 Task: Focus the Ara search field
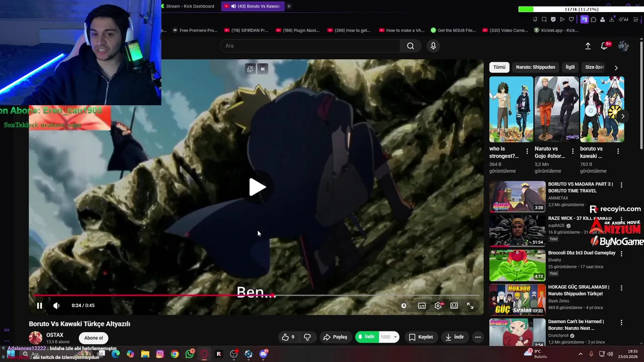pos(310,46)
